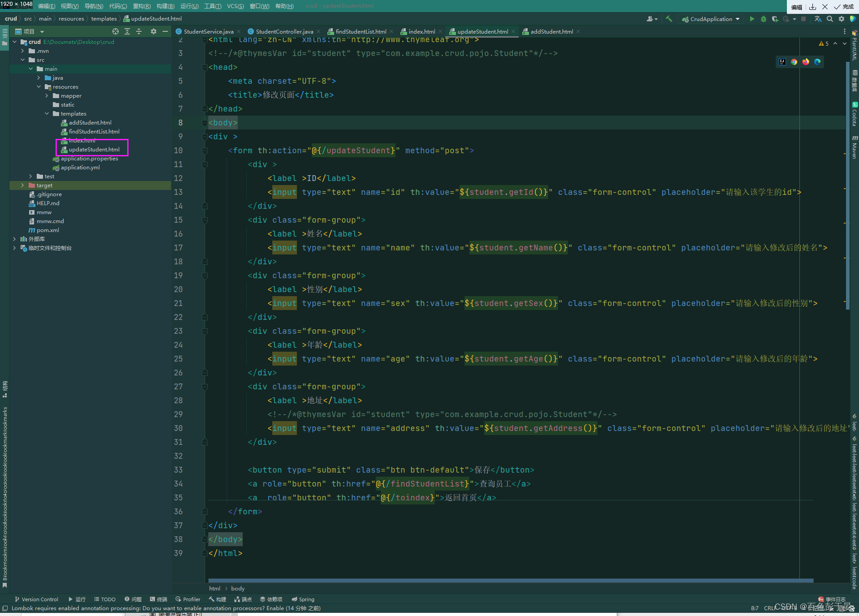Click the editor horizontal scrollbar
This screenshot has height=616, width=859.
click(x=511, y=580)
